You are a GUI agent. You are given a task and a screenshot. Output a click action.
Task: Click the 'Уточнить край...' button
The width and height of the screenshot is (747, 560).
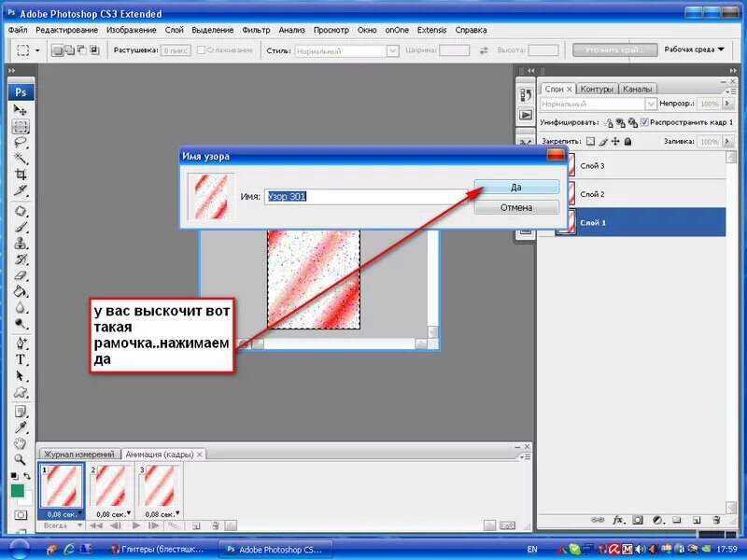615,50
